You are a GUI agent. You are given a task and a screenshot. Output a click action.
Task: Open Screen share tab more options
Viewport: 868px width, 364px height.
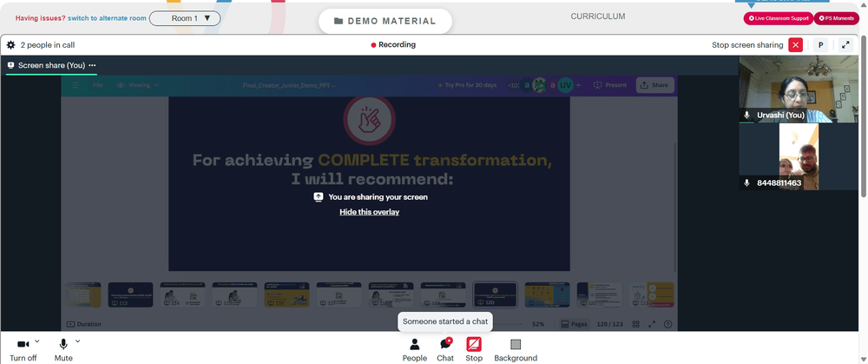[92, 65]
